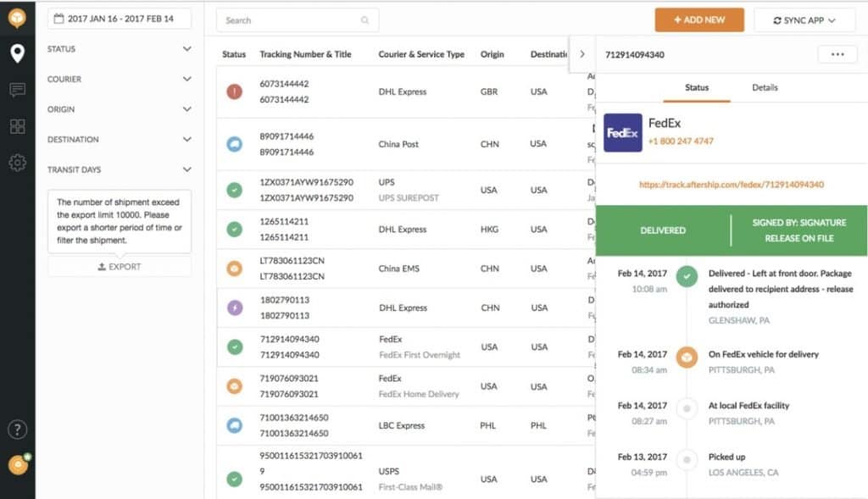Screen dimensions: 868x499
Task: Switch to the Details tab
Action: point(765,88)
